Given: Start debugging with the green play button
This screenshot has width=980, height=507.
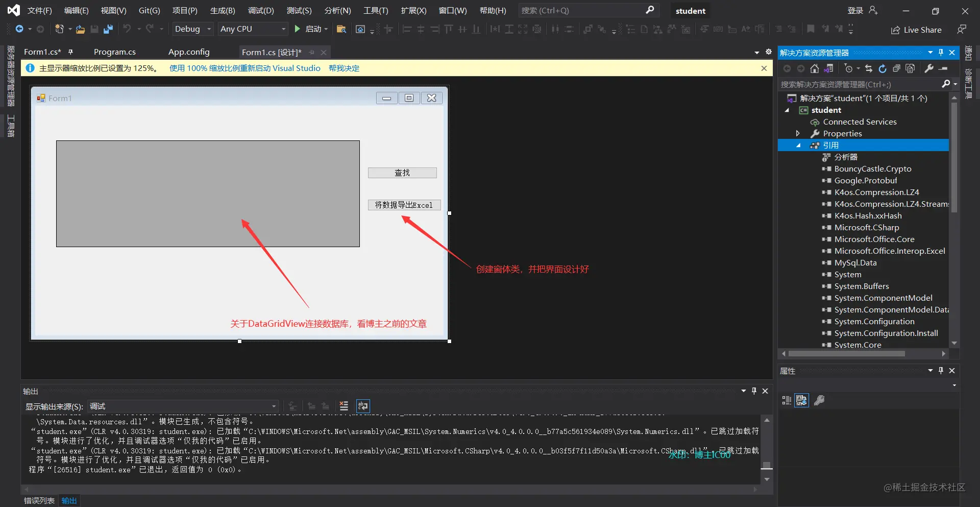Looking at the screenshot, I should [298, 29].
